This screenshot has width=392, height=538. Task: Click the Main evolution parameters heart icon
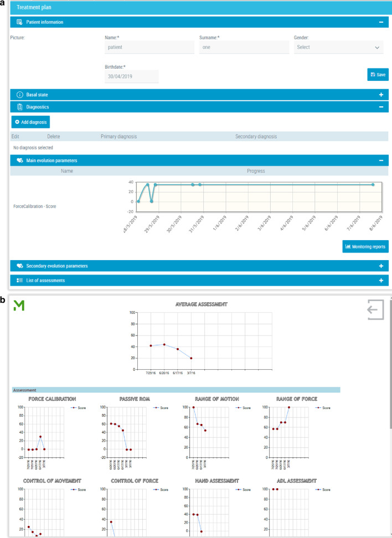pos(19,161)
